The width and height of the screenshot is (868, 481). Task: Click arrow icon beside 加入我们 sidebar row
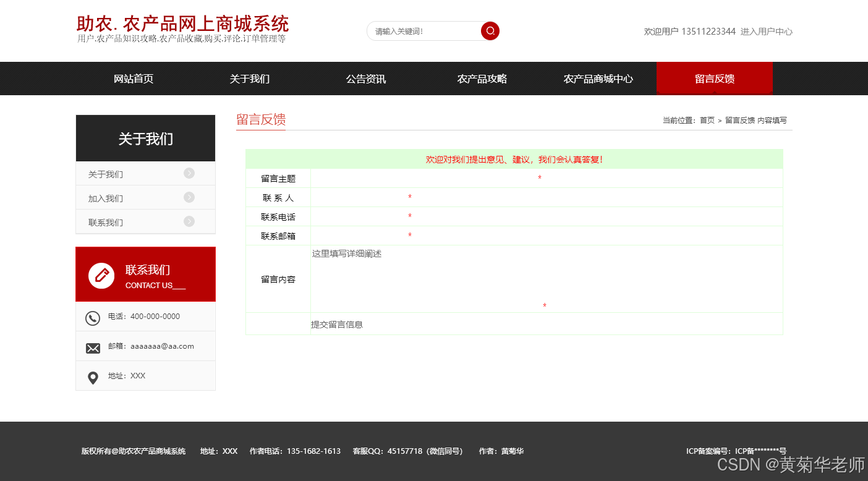[x=189, y=197]
